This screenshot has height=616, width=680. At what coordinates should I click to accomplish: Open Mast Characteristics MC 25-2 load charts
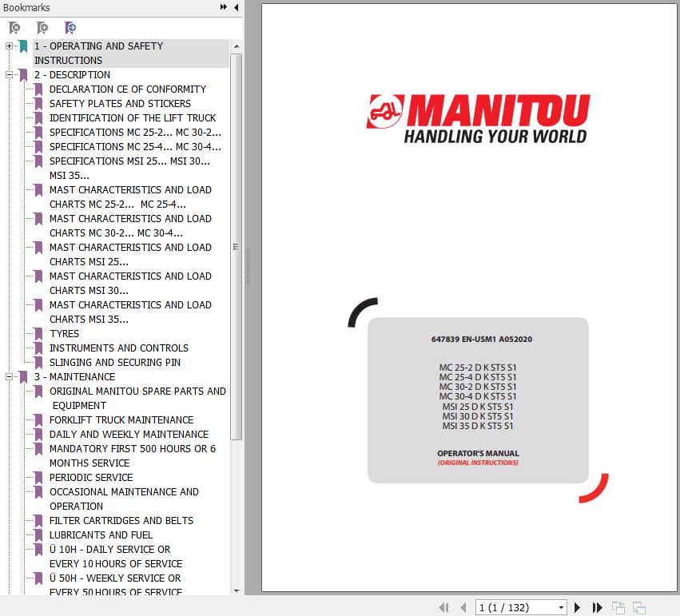[130, 197]
